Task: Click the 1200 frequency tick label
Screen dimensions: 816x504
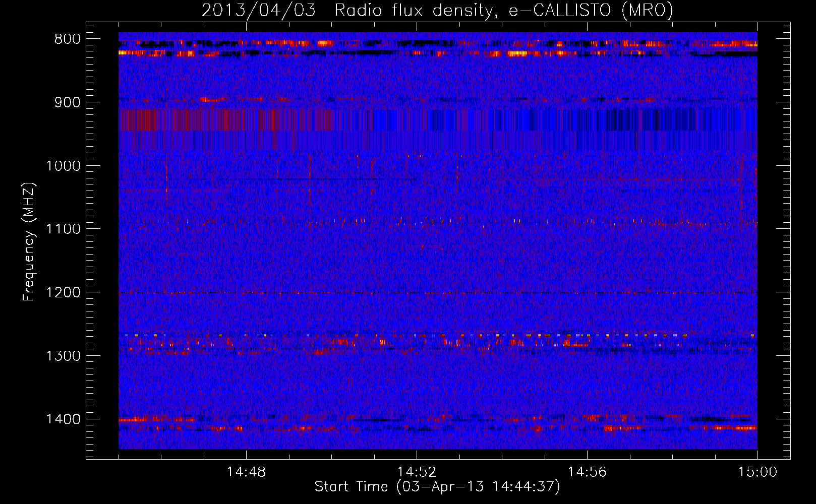Action: click(x=64, y=292)
